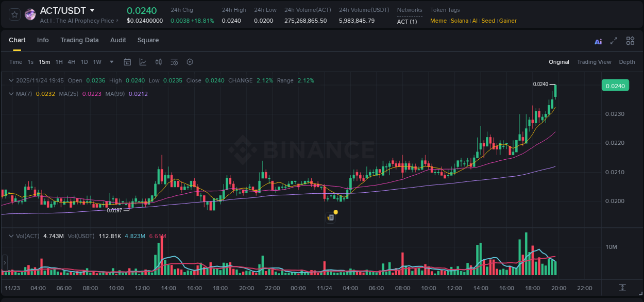Collapse the Vol(ACT) volume panel chevron
644x302 pixels.
pos(11,236)
